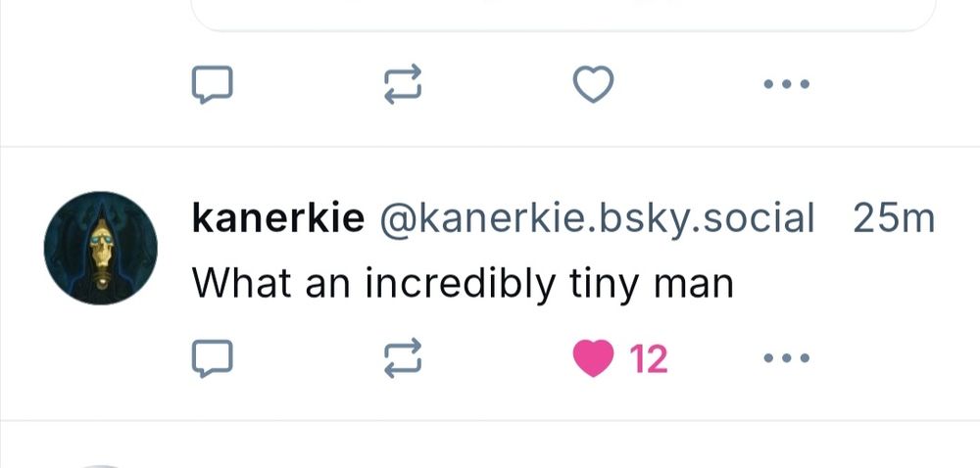
Task: Repost the upper post
Action: click(403, 84)
